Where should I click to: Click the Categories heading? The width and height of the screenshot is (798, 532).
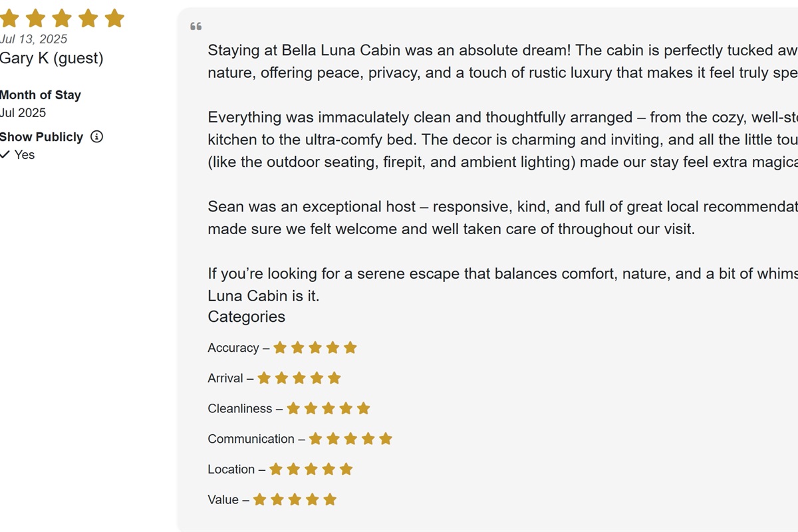tap(246, 317)
